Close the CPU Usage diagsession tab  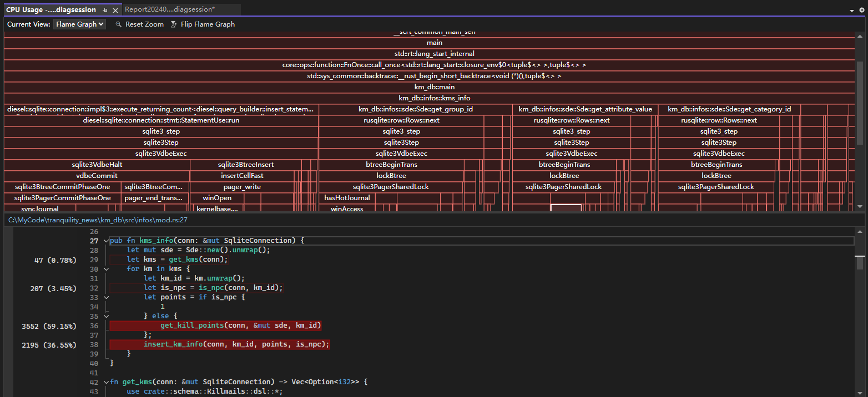tap(115, 10)
